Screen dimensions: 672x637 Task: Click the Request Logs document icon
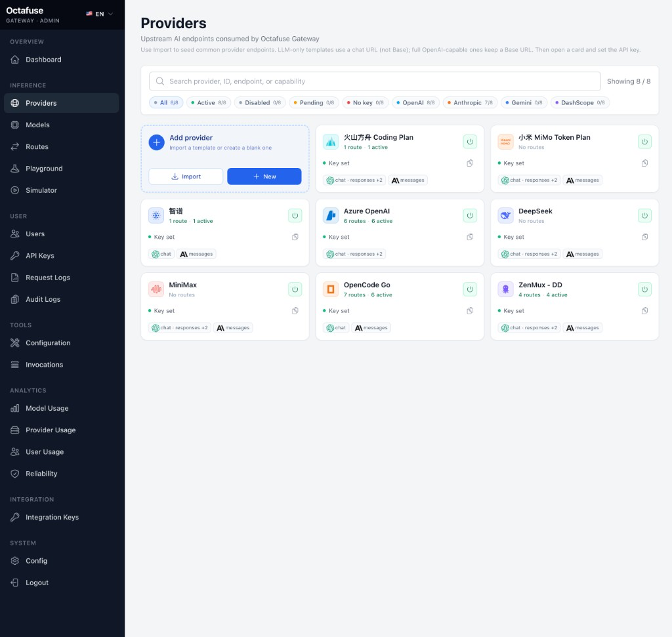pyautogui.click(x=15, y=277)
